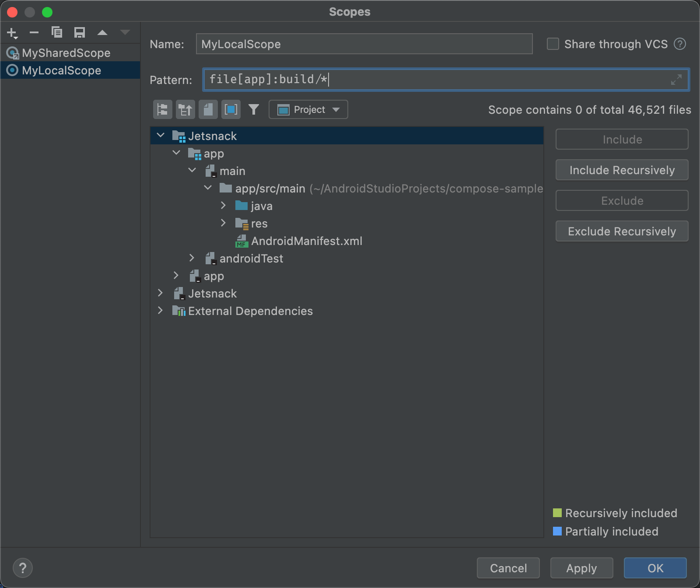Expand External Dependencies node
The height and width of the screenshot is (588, 700).
(x=160, y=311)
